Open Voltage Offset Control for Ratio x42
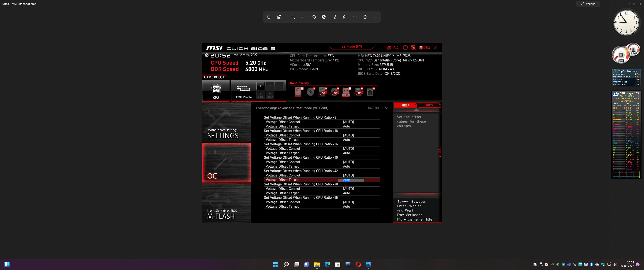The height and width of the screenshot is (270, 644). (x=322, y=175)
